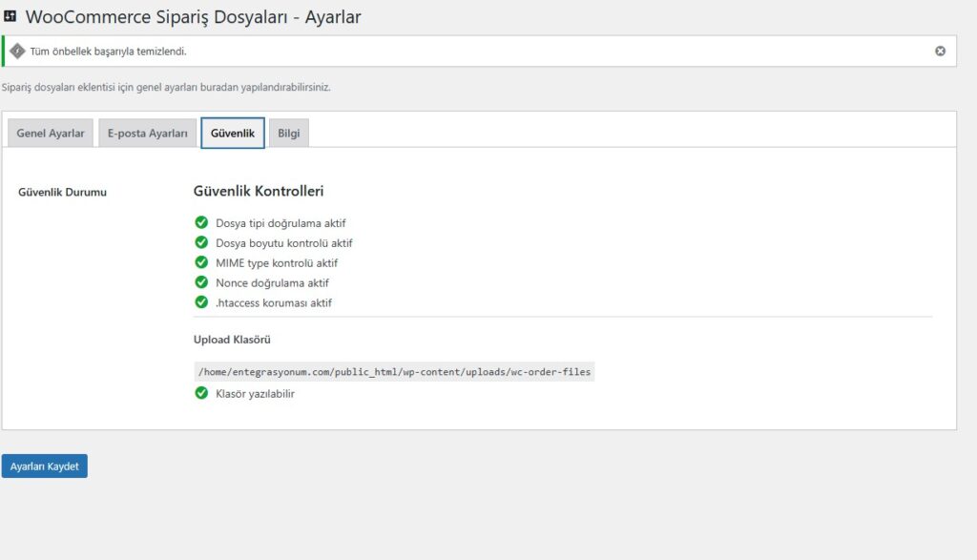Switch to the Bilgi tab

tap(288, 133)
